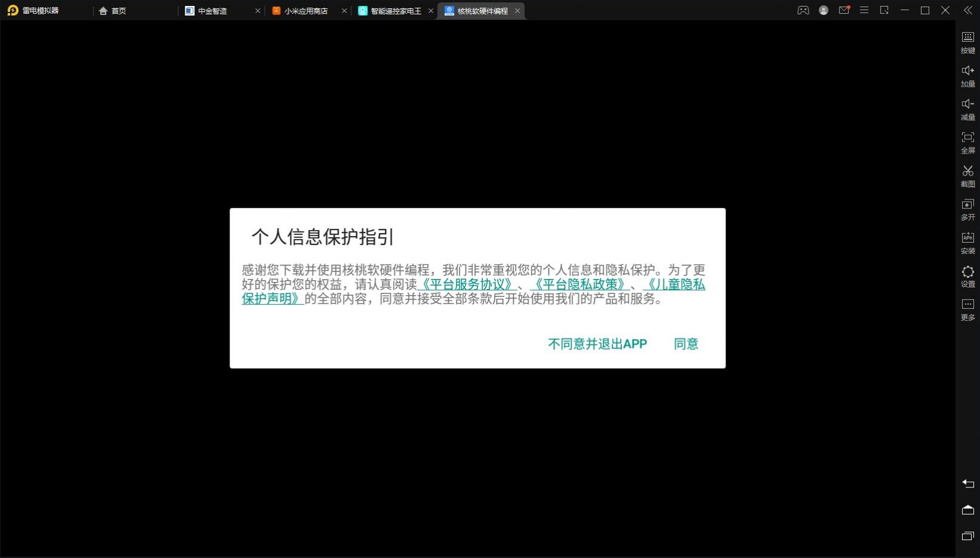Click the 同意 button to accept terms
The image size is (980, 558).
click(x=685, y=344)
